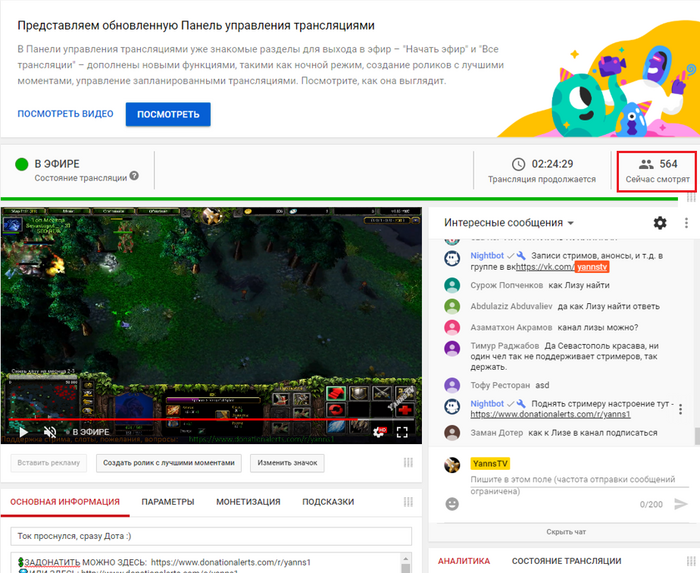Click Тофу Ресторан's avatar

[x=452, y=385]
